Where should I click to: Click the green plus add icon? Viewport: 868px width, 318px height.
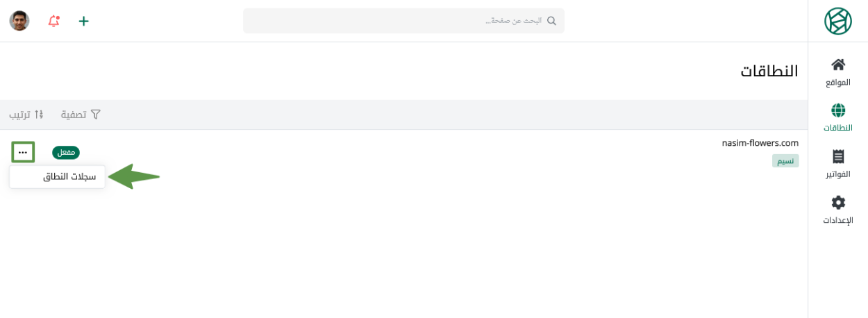coord(84,21)
